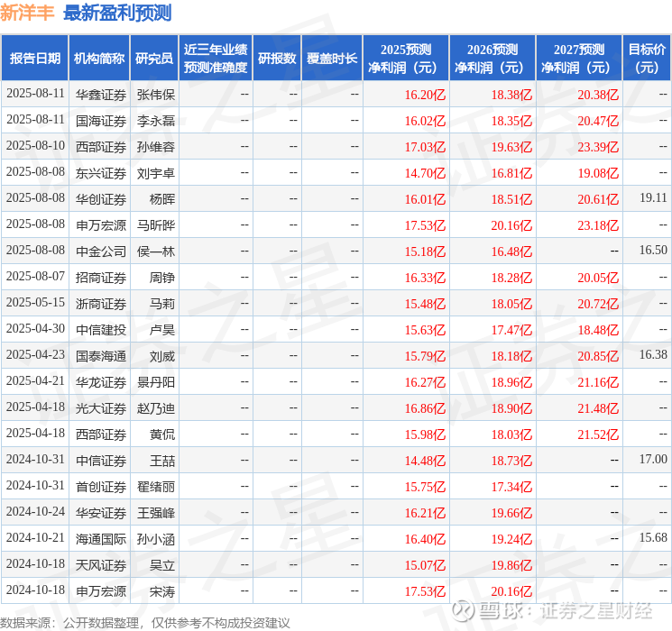The image size is (672, 631).
Task: Click 2027 profit value 23.18亿
Action: click(x=598, y=225)
